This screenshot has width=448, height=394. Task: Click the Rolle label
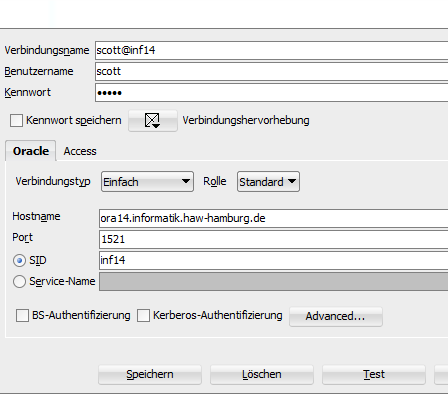(215, 181)
